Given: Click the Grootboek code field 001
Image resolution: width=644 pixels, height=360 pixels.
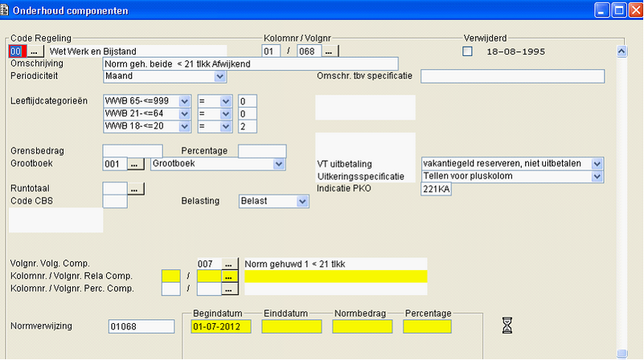Looking at the screenshot, I should [115, 164].
